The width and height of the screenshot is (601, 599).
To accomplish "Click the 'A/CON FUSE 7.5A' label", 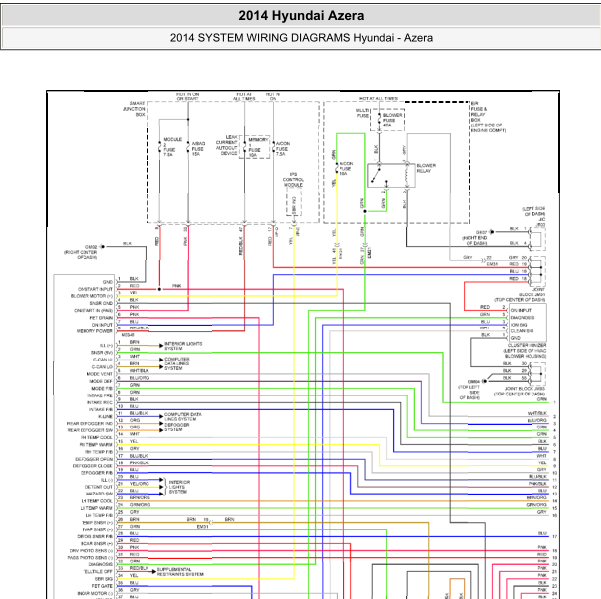I will point(283,149).
